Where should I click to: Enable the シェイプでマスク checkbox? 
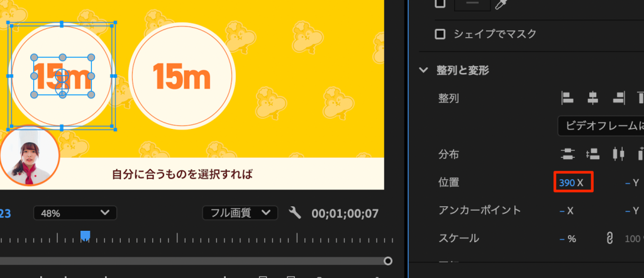441,34
